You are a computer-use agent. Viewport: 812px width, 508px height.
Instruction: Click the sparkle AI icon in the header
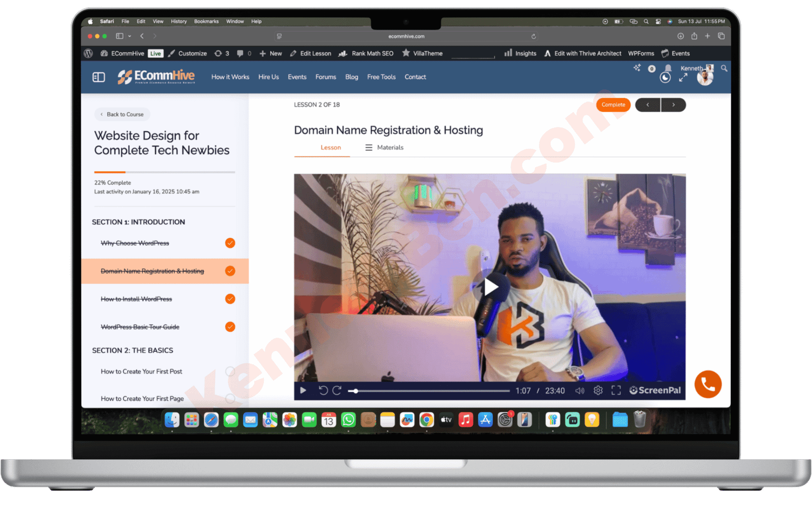637,68
